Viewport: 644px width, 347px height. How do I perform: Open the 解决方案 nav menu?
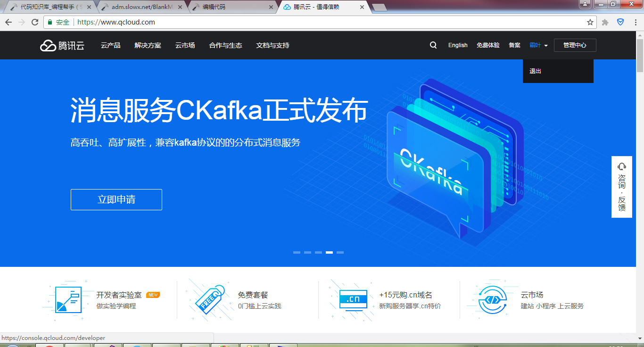[148, 45]
